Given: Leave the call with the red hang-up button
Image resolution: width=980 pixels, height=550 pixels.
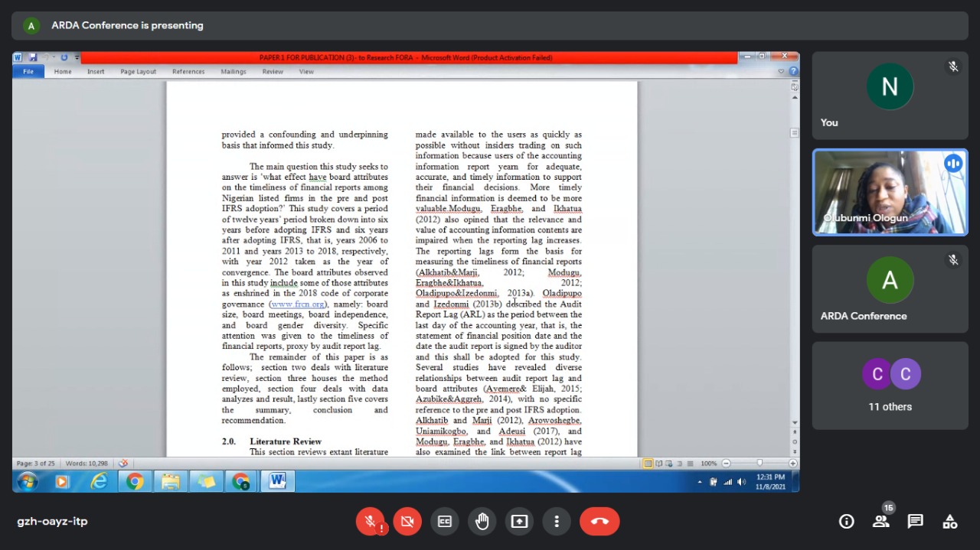Looking at the screenshot, I should click(x=599, y=522).
